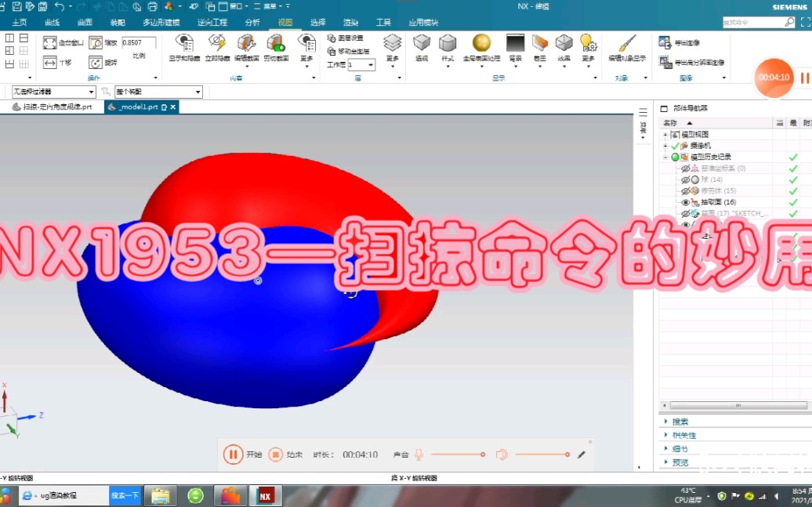Click the 背景 background display icon

pos(515,45)
